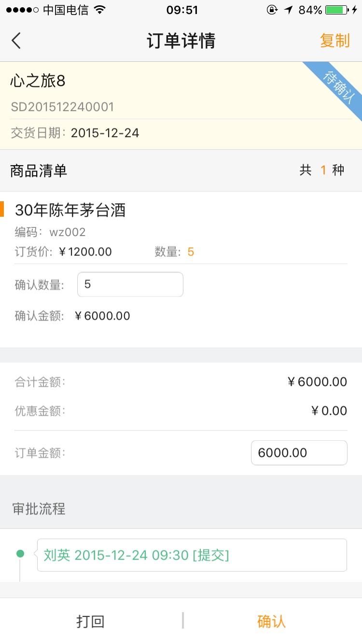Viewport: 362px width, 644px height.
Task: Focus the 确认数量 quantity input field
Action: (130, 284)
